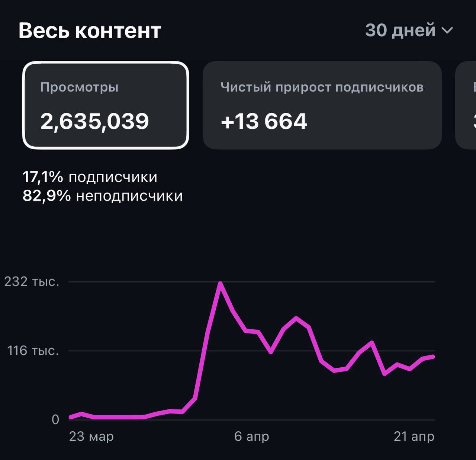Click the "17,1% подписчики" statistic
The image size is (476, 460).
pos(90,177)
